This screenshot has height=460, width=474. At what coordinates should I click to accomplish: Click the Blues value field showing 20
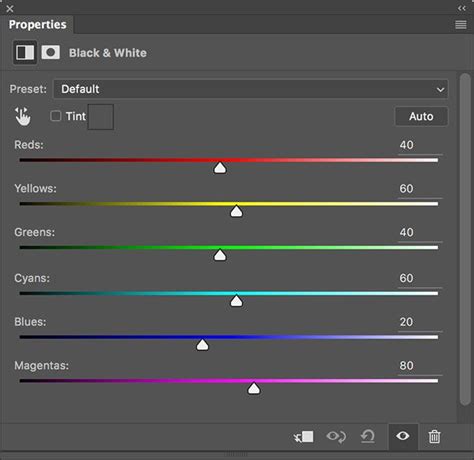click(420, 322)
